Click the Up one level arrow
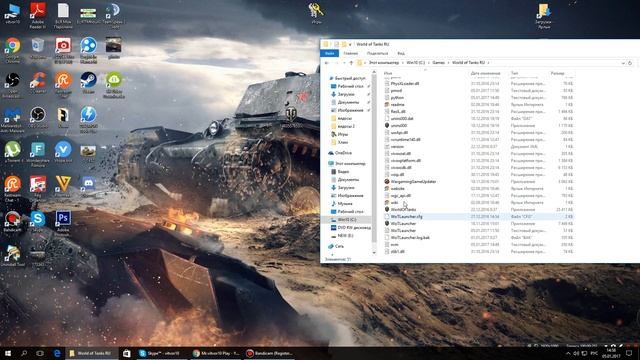The width and height of the screenshot is (640, 360). coord(351,63)
